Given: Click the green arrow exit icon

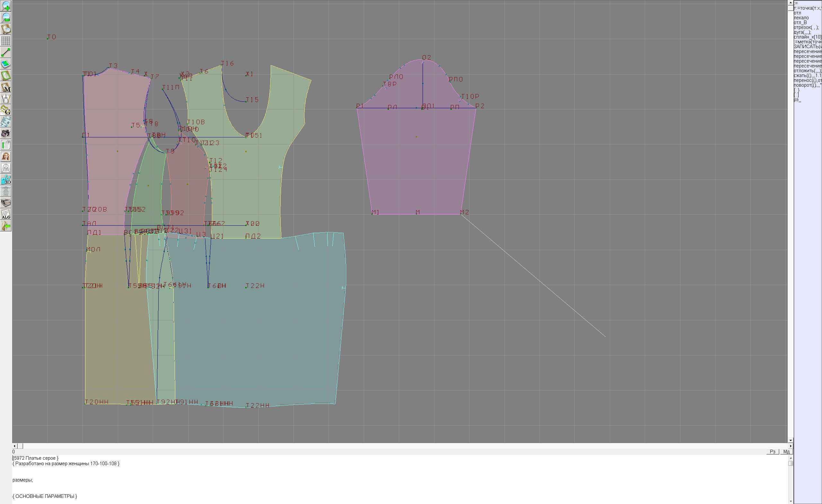Looking at the screenshot, I should pos(6,226).
